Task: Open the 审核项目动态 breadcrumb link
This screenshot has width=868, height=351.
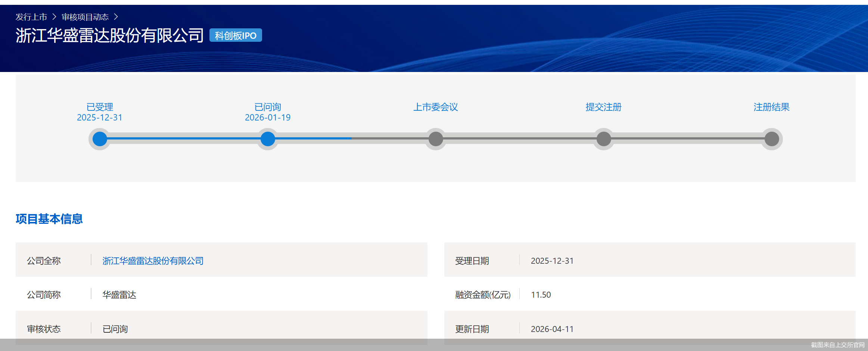Action: [x=85, y=17]
